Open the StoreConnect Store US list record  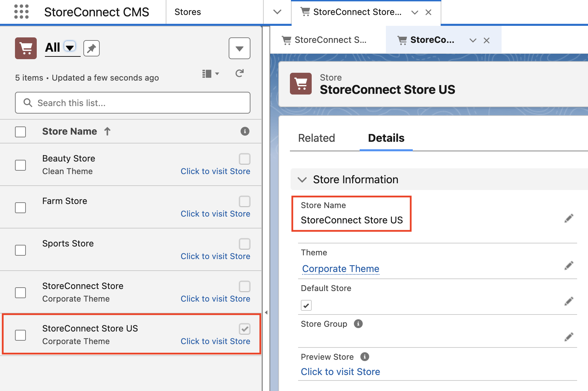click(x=90, y=328)
